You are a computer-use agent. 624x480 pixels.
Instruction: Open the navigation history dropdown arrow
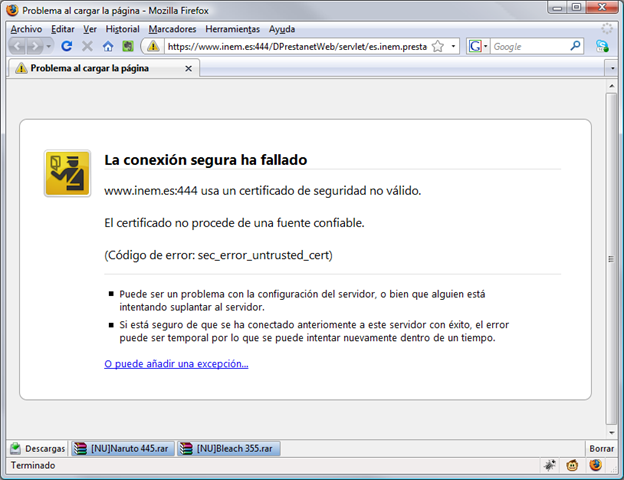[49, 47]
